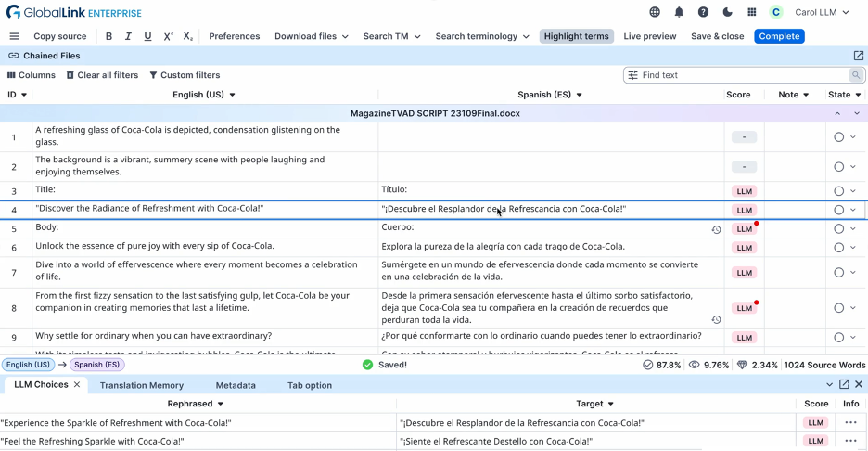Switch to Translation Memory tab
The image size is (868, 451).
(142, 385)
